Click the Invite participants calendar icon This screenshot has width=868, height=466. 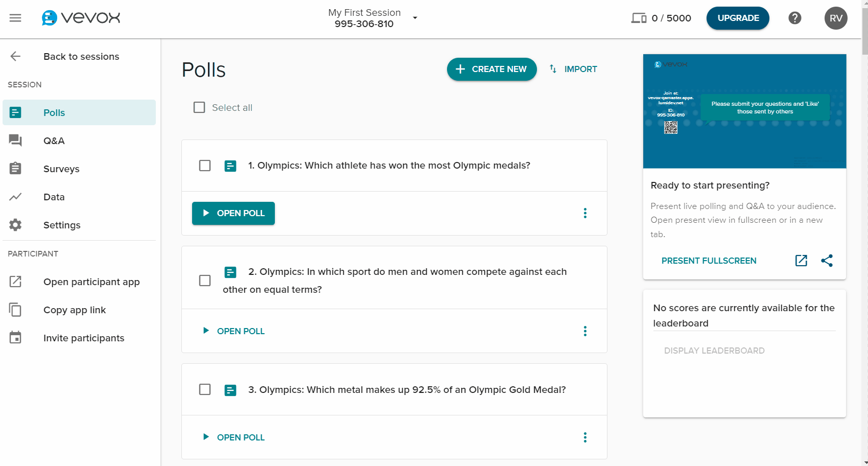click(15, 338)
